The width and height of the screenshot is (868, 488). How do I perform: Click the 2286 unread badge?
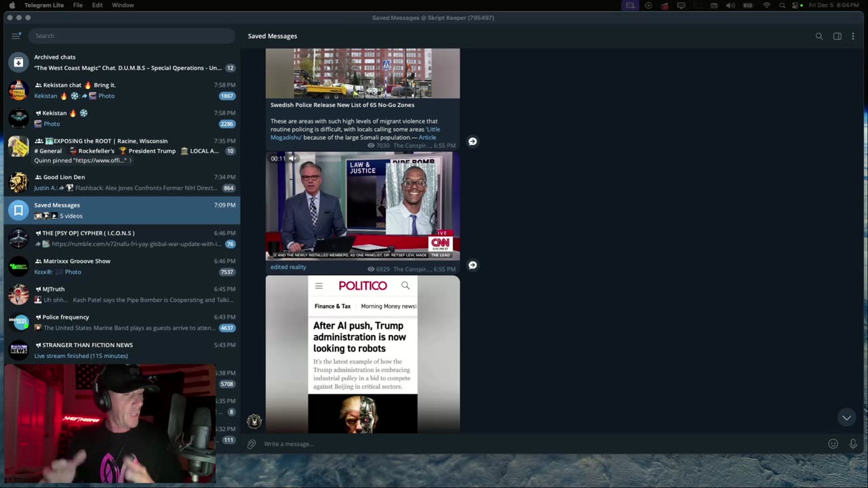click(x=227, y=124)
